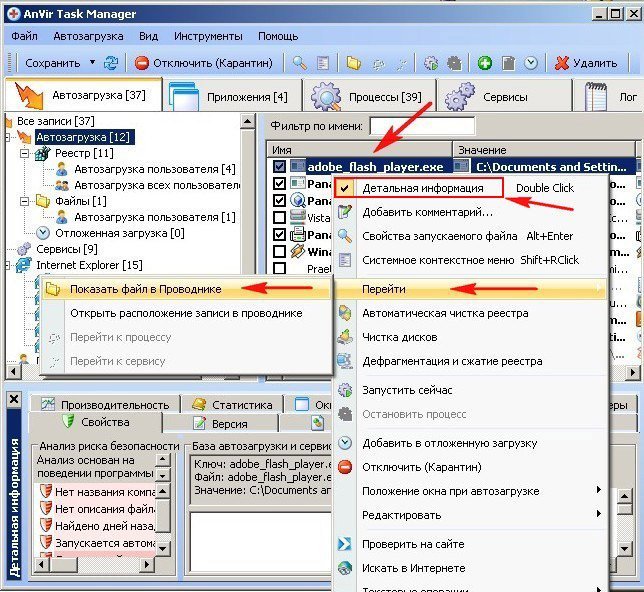Click Системное контекстное меню entry
644x592 pixels.
pyautogui.click(x=470, y=260)
